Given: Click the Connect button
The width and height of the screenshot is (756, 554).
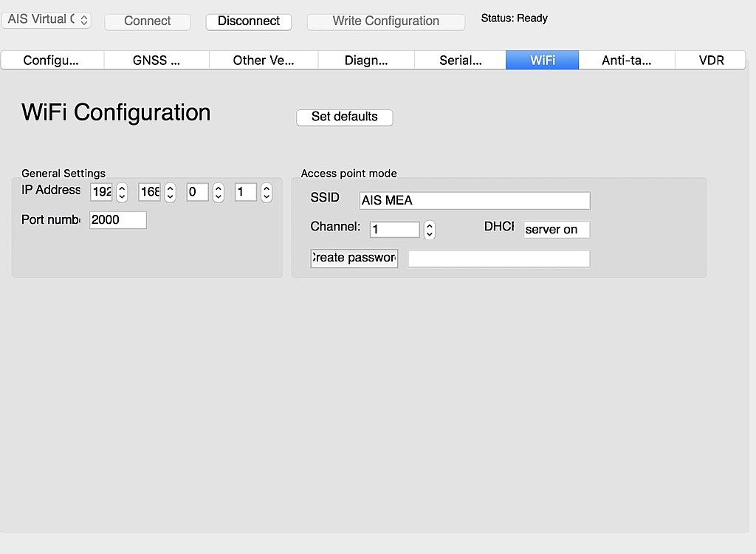Looking at the screenshot, I should (147, 21).
